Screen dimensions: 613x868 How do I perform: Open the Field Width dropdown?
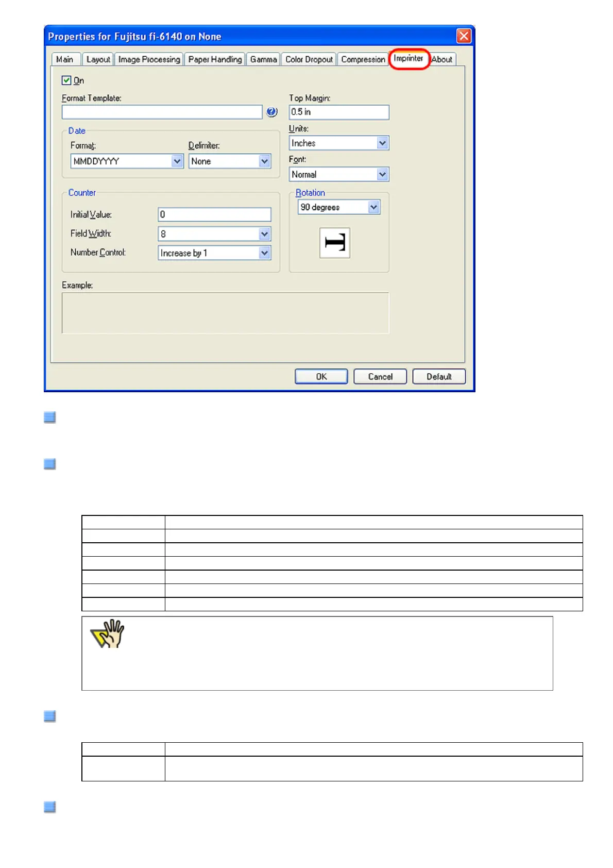pos(214,234)
